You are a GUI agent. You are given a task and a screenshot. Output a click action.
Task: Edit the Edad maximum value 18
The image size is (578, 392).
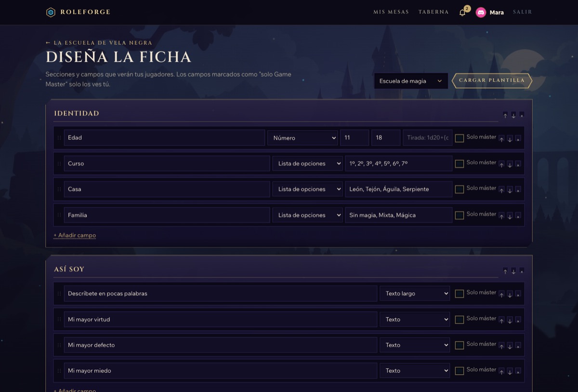click(386, 138)
